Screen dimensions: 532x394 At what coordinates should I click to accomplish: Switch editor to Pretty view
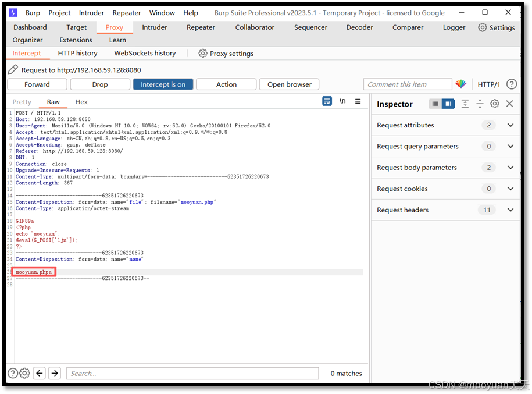tap(22, 102)
